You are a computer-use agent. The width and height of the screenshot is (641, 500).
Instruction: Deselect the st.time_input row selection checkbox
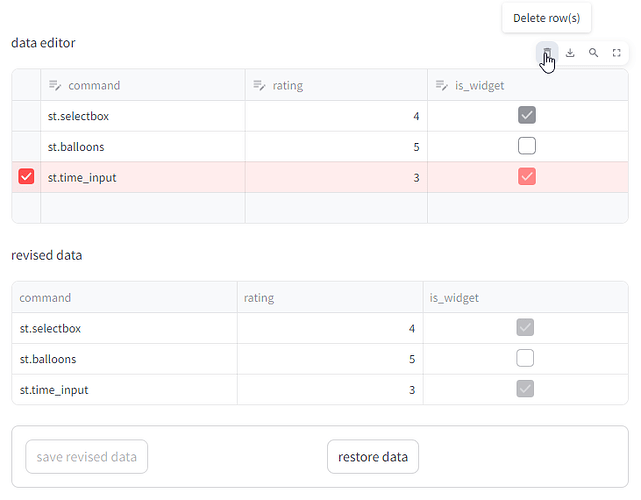[x=26, y=178]
